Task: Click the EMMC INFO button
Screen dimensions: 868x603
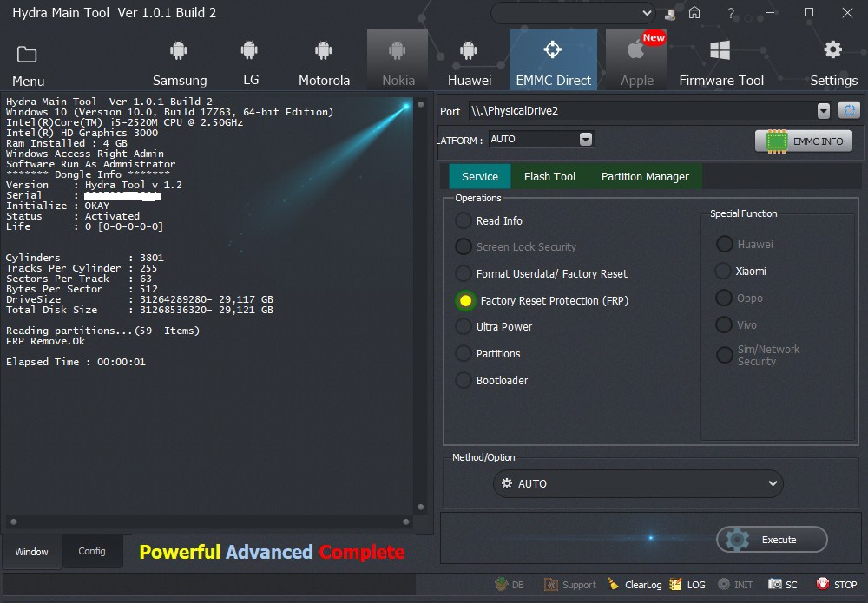Action: tap(803, 141)
